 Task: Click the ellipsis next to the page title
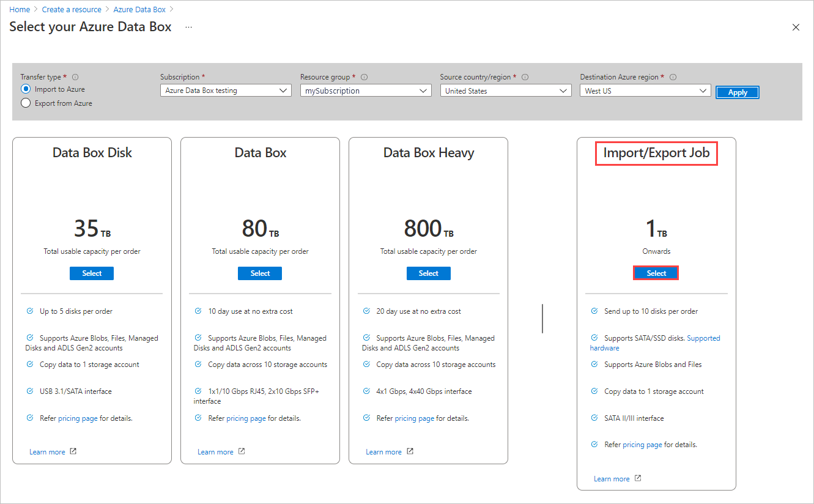[x=188, y=27]
